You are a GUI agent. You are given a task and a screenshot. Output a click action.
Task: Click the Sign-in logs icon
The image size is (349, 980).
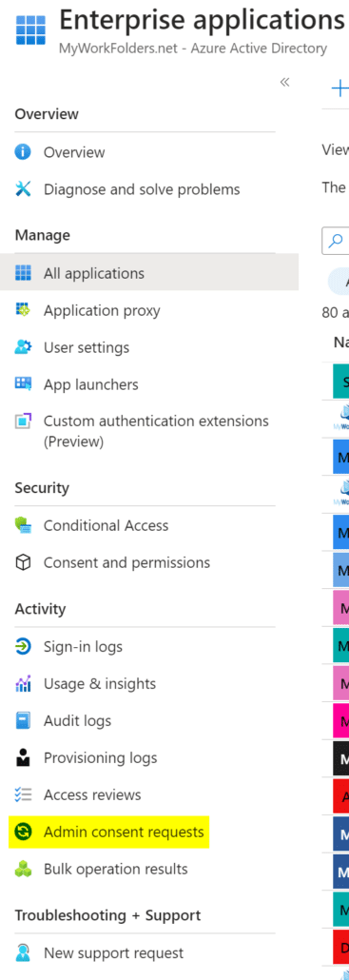[x=23, y=646]
